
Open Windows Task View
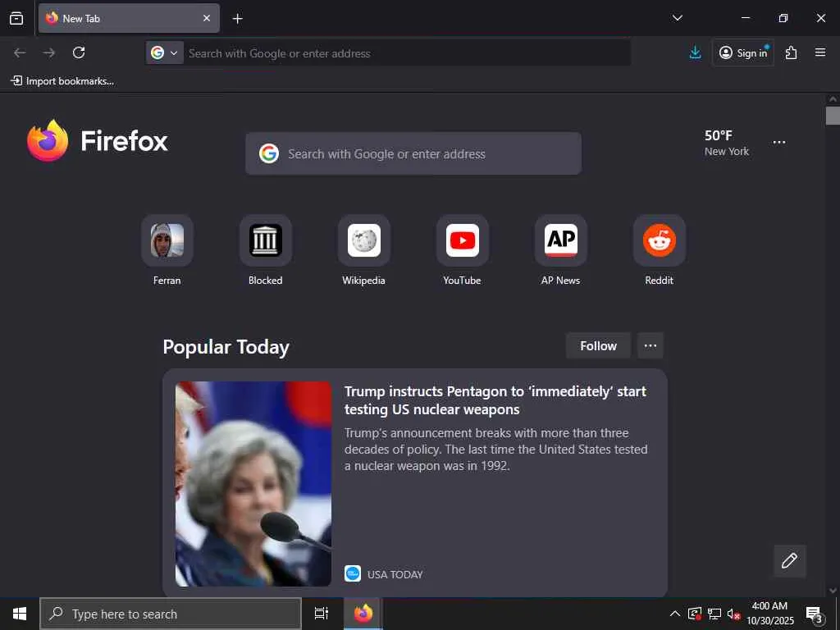322,614
